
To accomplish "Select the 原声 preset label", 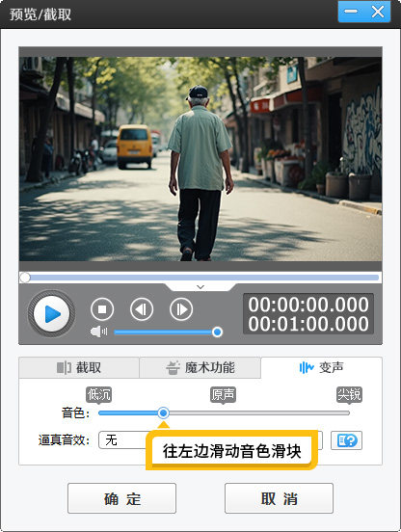I will tap(223, 394).
